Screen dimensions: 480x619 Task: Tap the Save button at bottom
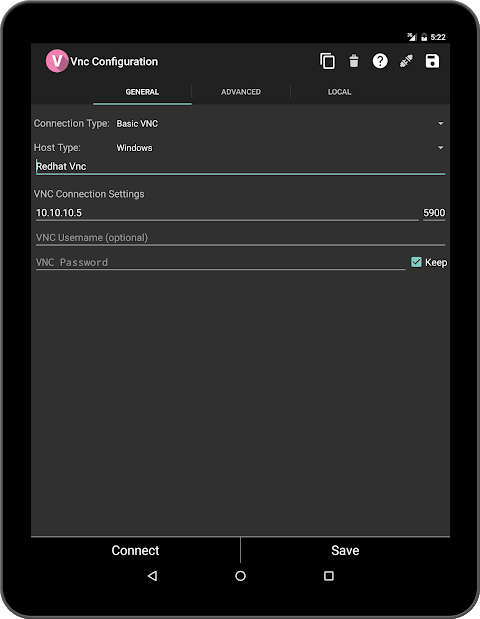(345, 550)
